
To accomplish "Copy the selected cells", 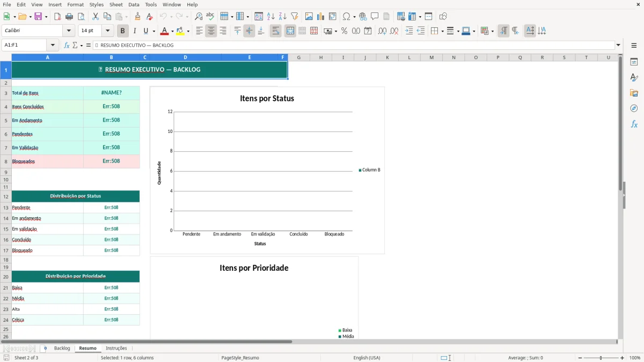I will click(107, 17).
